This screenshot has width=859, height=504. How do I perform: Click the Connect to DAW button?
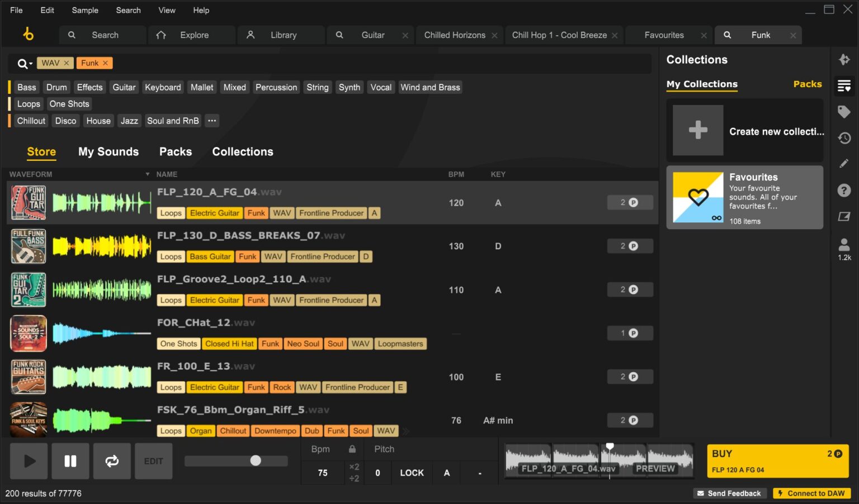pyautogui.click(x=811, y=493)
